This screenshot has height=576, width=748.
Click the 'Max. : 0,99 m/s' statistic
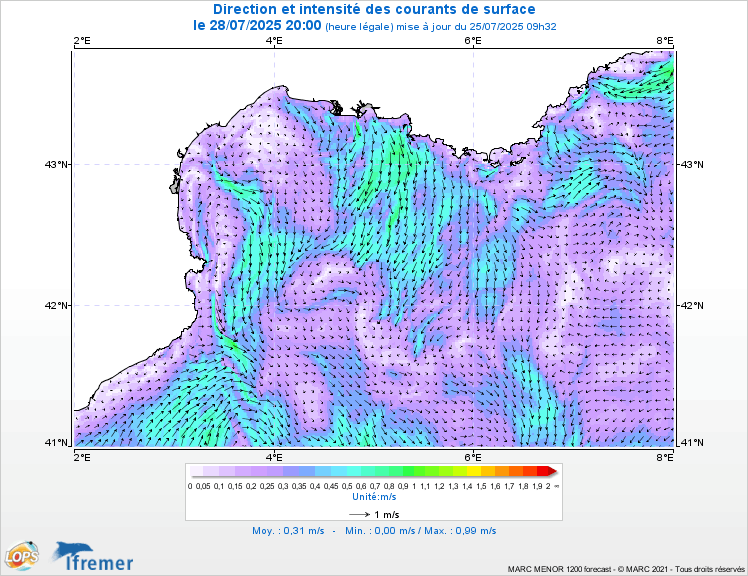[x=460, y=531]
